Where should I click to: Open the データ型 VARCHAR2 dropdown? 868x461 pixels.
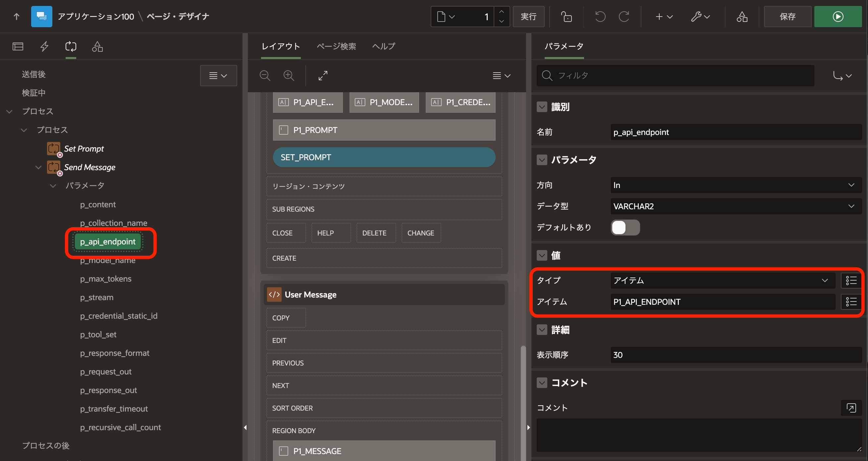click(736, 206)
